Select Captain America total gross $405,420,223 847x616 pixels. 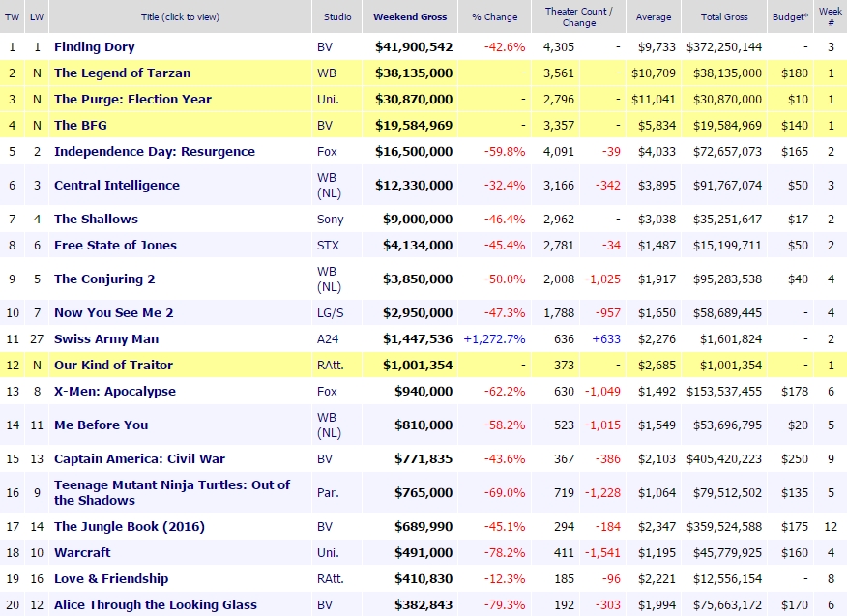(724, 458)
